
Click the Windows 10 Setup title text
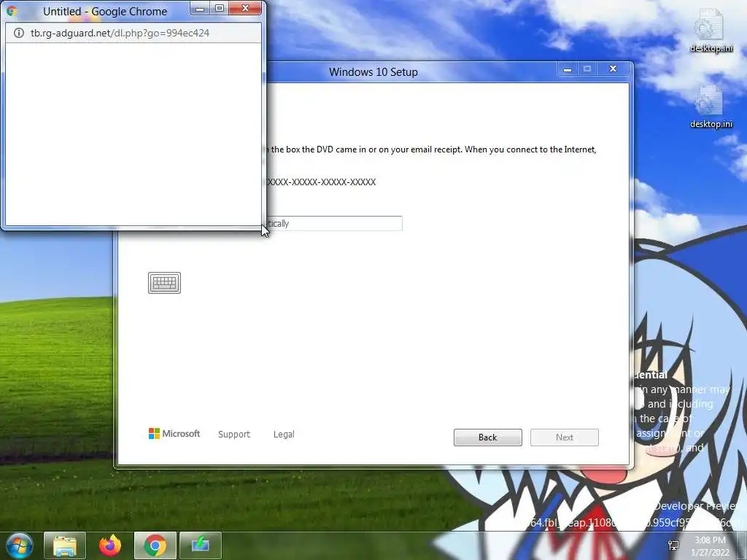[373, 72]
